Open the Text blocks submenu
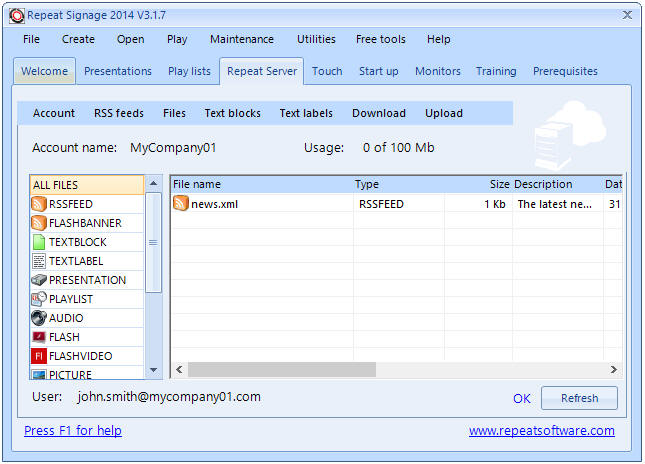This screenshot has width=645, height=464. click(233, 113)
